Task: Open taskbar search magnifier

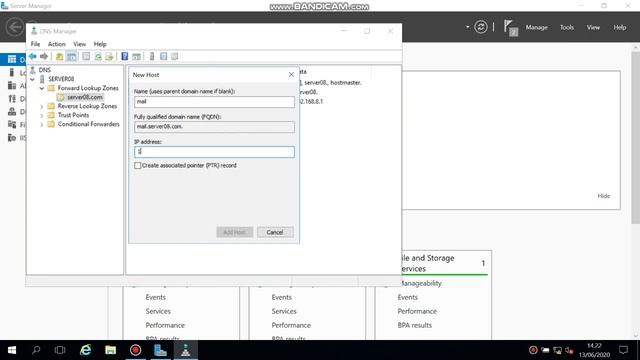Action: point(36,350)
